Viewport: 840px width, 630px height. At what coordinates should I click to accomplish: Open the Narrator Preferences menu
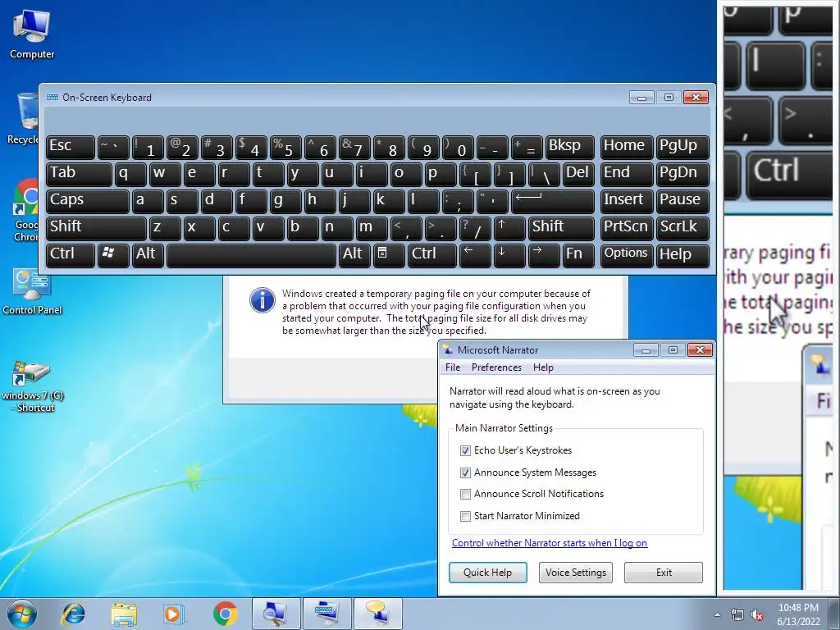click(496, 367)
